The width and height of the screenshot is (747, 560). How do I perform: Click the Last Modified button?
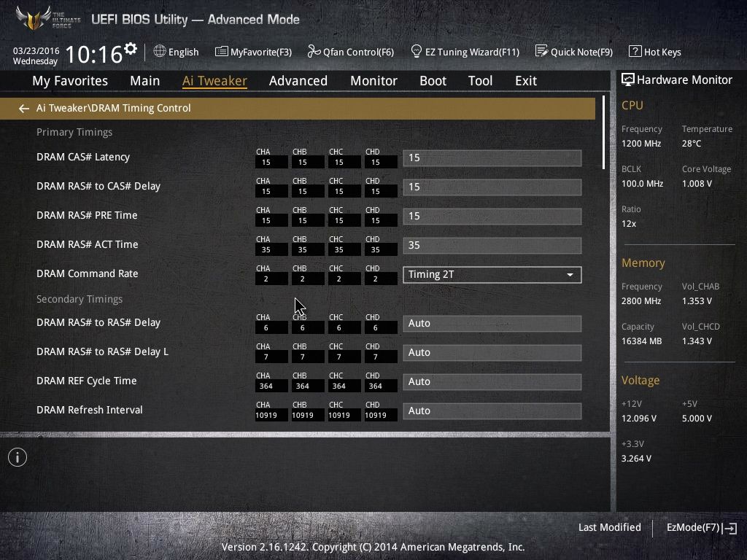pyautogui.click(x=609, y=527)
